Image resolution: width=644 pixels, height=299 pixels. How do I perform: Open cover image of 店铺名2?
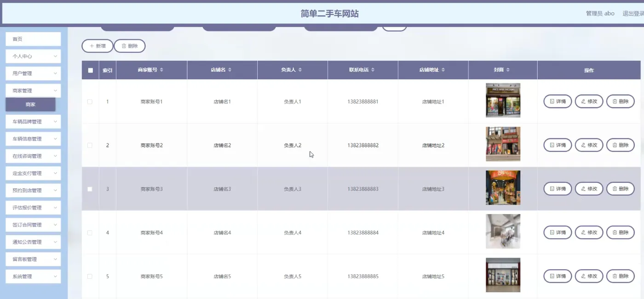coord(503,144)
